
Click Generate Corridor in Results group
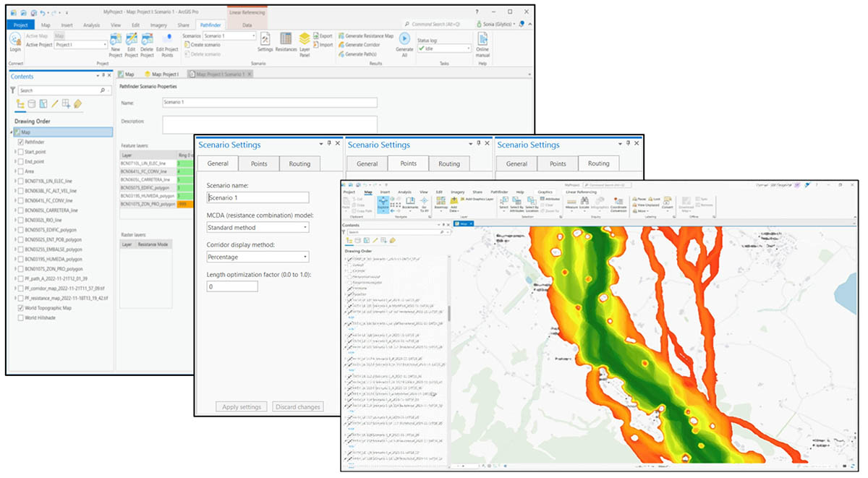point(362,43)
